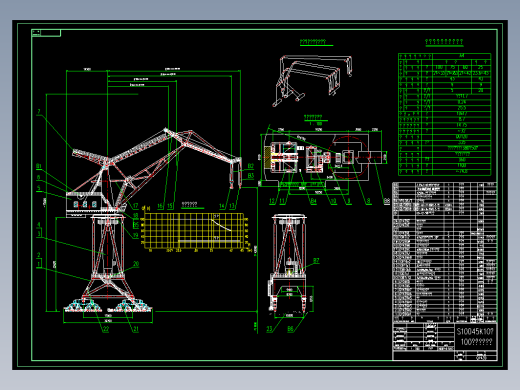
Task: Click callout label 22 below crane bogies
Action: (106, 329)
